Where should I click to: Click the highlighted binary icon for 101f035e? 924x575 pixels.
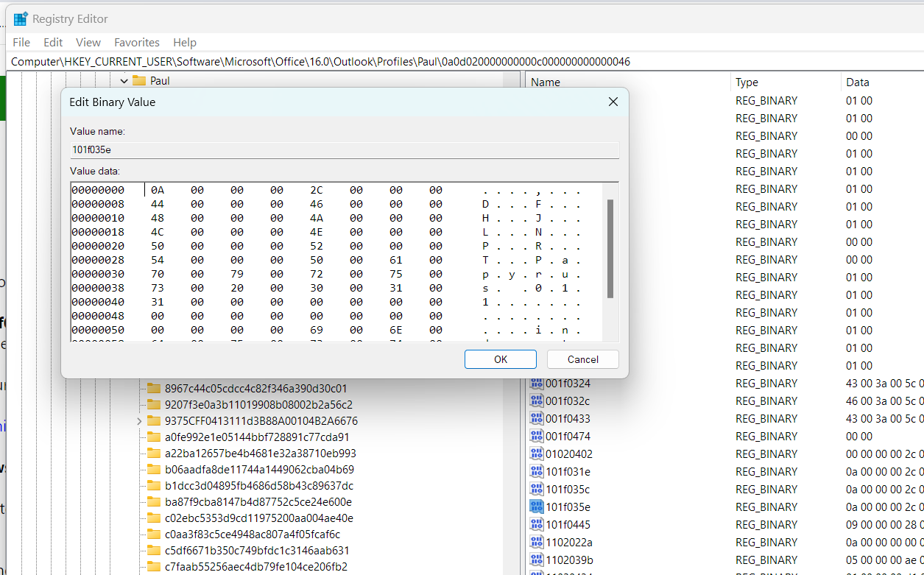[537, 507]
